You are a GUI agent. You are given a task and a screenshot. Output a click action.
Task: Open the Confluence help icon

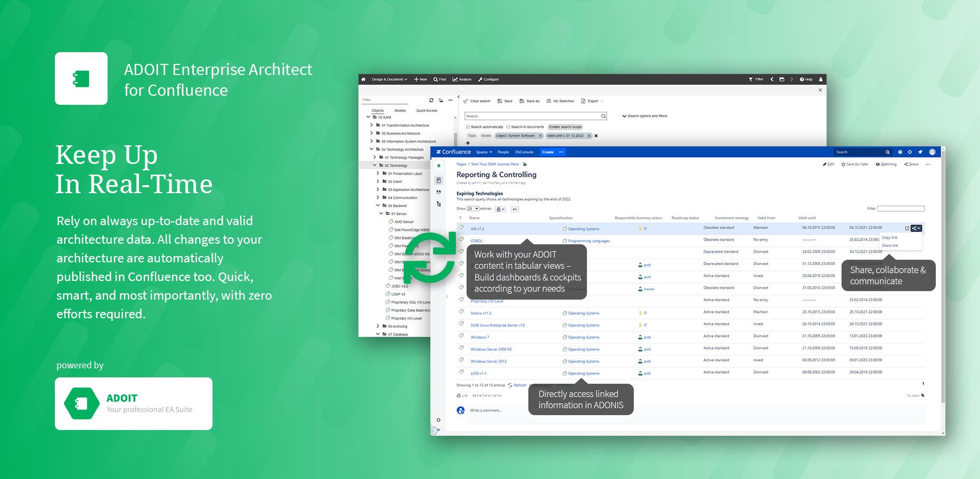point(900,152)
